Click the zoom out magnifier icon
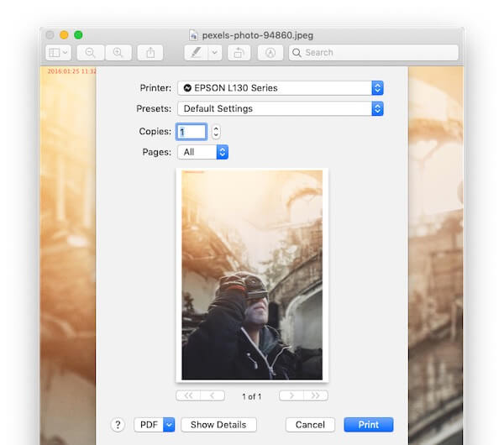The image size is (504, 445). (91, 53)
